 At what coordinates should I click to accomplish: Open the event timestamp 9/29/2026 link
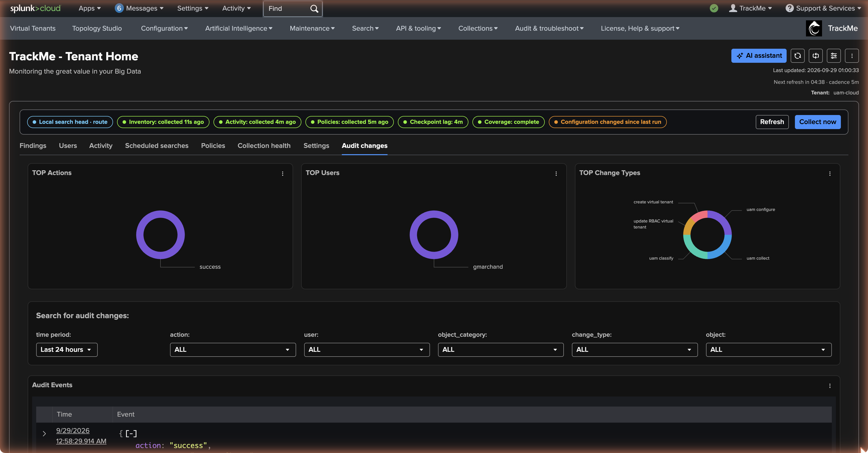click(81, 436)
